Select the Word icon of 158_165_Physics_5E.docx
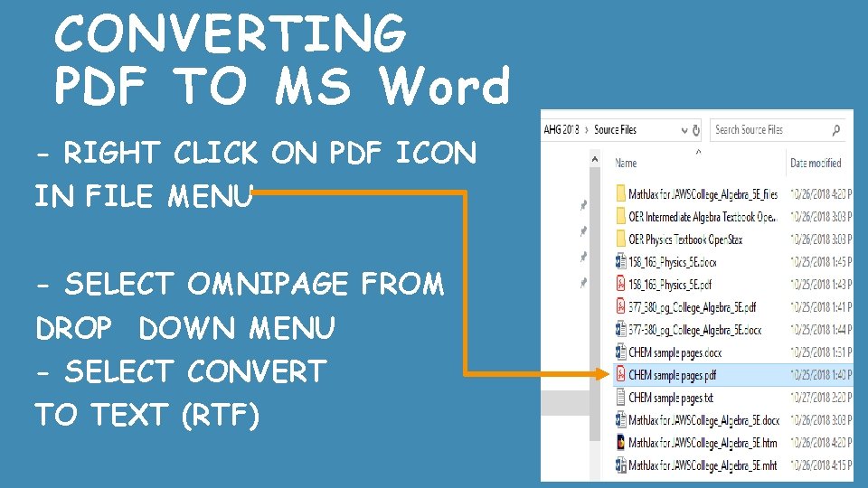The height and width of the screenshot is (488, 868). click(620, 262)
